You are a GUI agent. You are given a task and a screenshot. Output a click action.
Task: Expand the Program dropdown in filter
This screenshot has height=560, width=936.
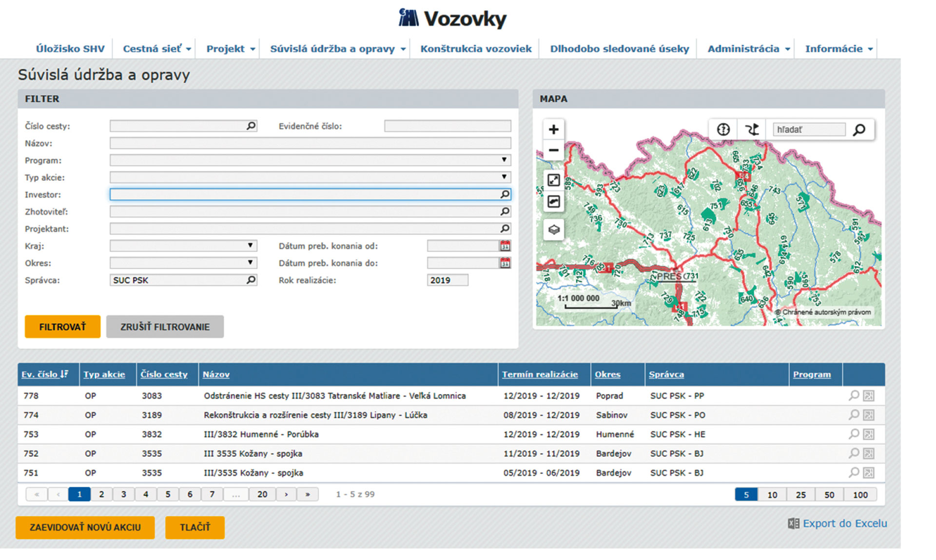504,160
